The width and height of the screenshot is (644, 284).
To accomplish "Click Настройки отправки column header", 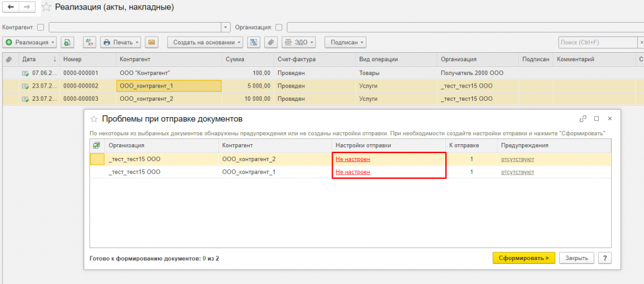I will click(x=389, y=145).
